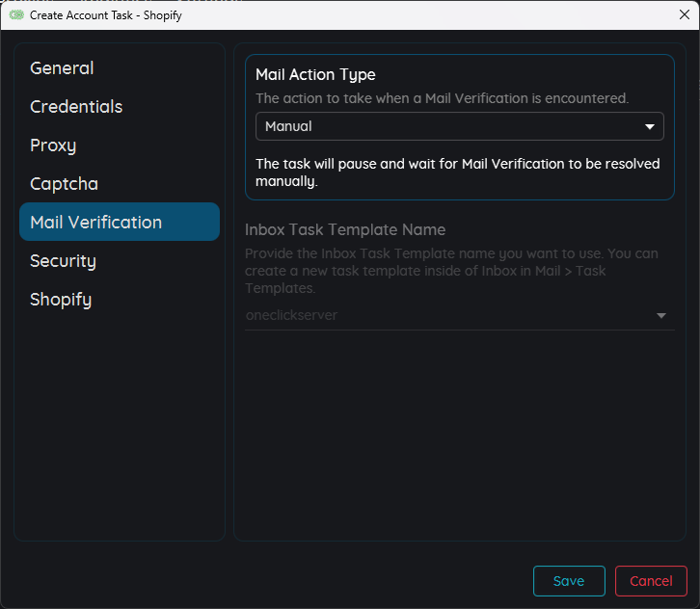Click the app icon in the title bar
The width and height of the screenshot is (700, 609).
tap(16, 14)
